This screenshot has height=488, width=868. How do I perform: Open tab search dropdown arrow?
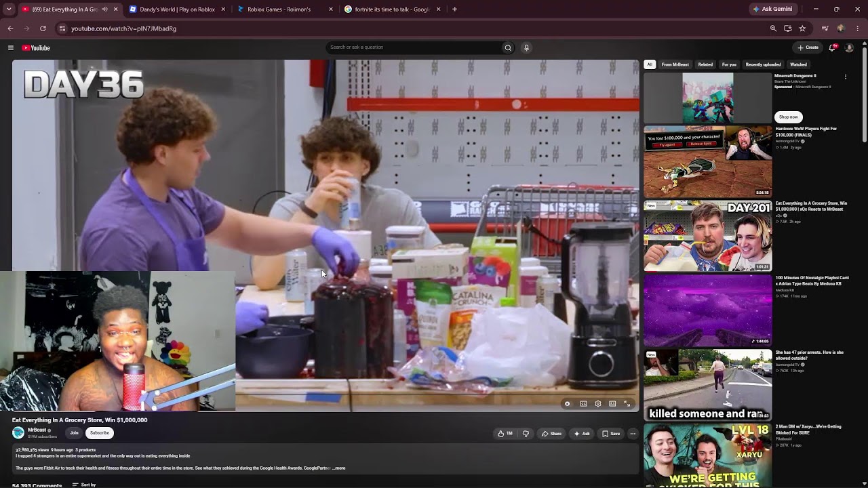pos(8,9)
